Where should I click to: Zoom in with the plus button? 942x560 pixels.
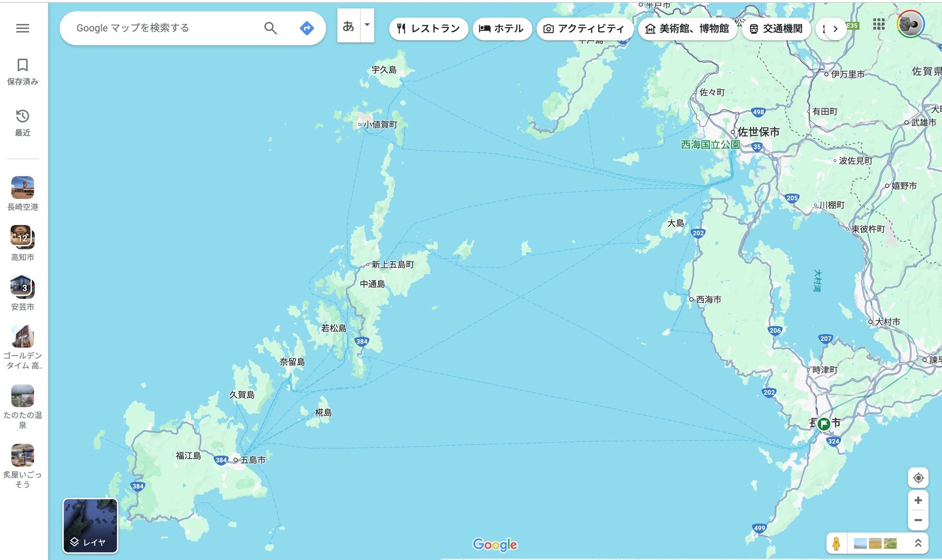pos(918,500)
